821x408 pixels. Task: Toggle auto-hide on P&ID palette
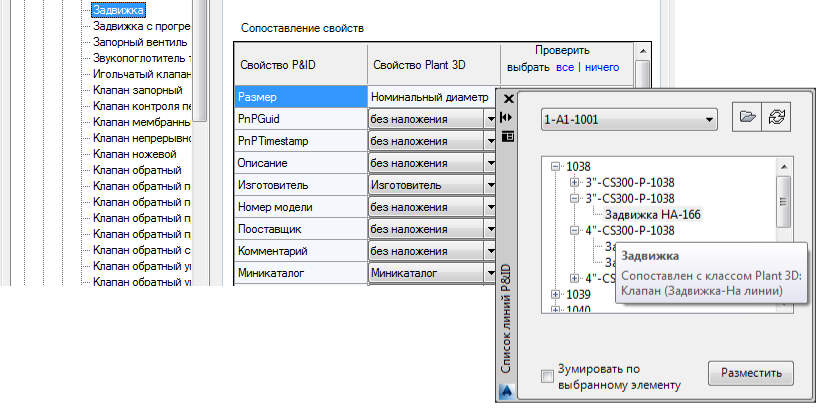click(506, 116)
